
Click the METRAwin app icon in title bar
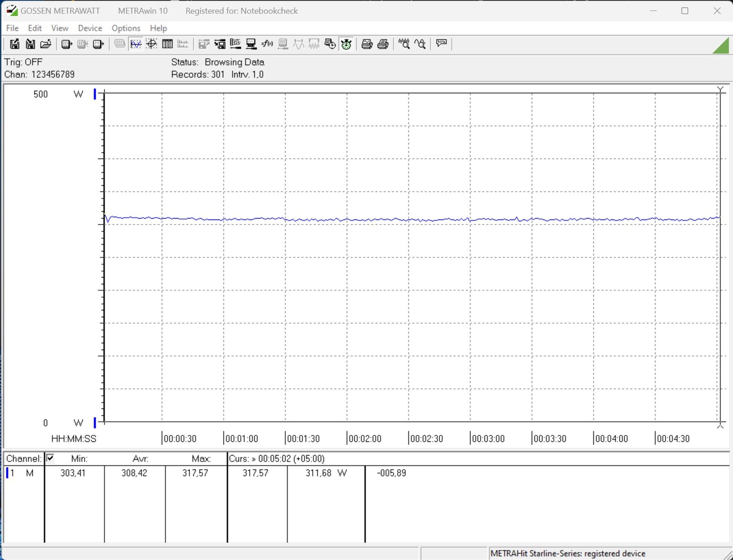pos(12,10)
